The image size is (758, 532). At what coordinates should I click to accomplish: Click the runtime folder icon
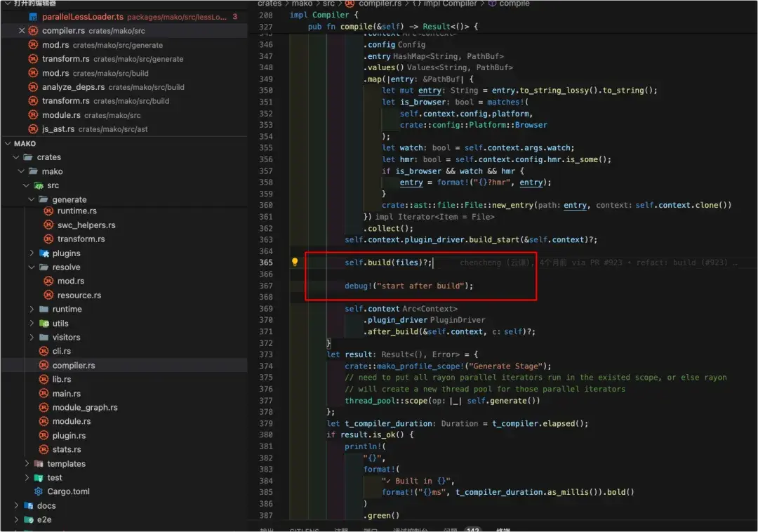coord(44,310)
